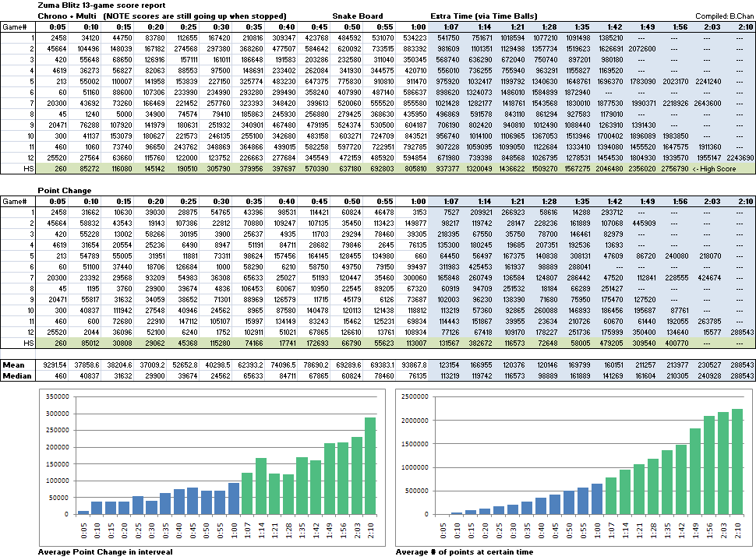This screenshot has width=756, height=560.
Task: Select the HS cell 2046480
Action: 609,169
